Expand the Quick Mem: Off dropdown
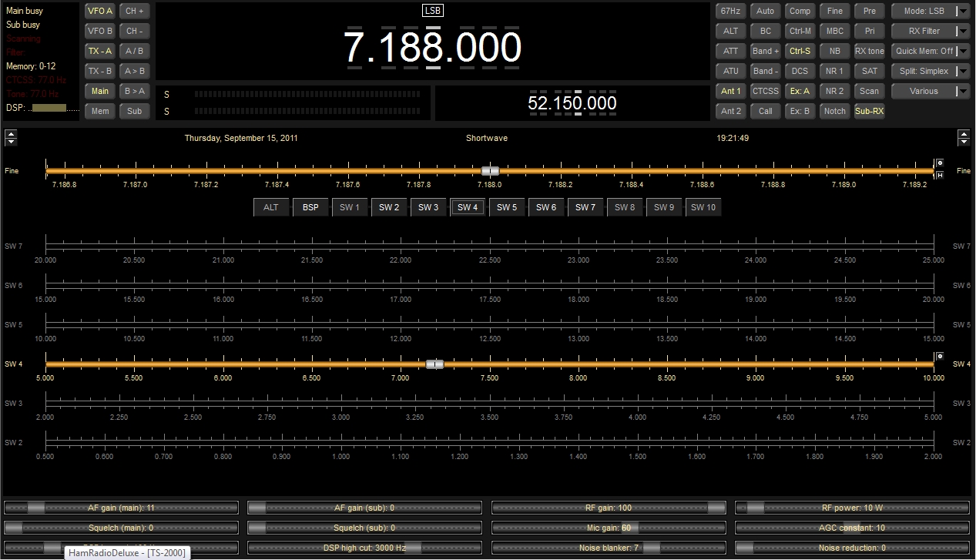This screenshot has height=560, width=976. click(x=930, y=51)
